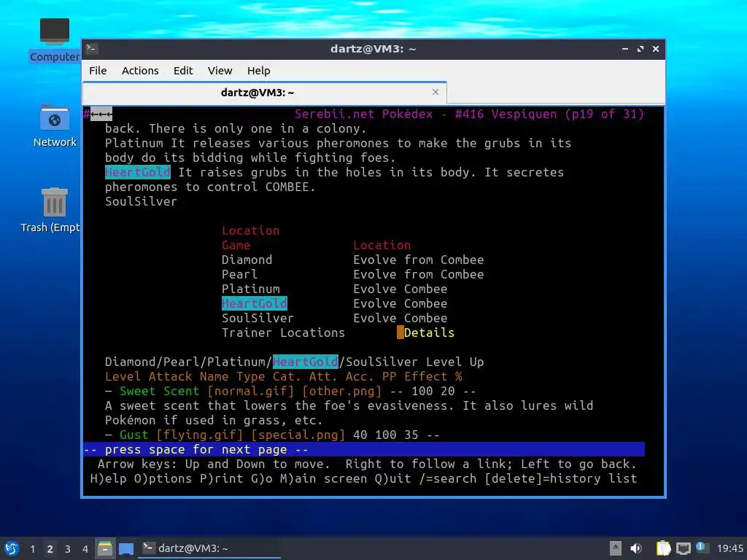Switch to workspace 4
The width and height of the screenshot is (747, 560).
[x=85, y=548]
